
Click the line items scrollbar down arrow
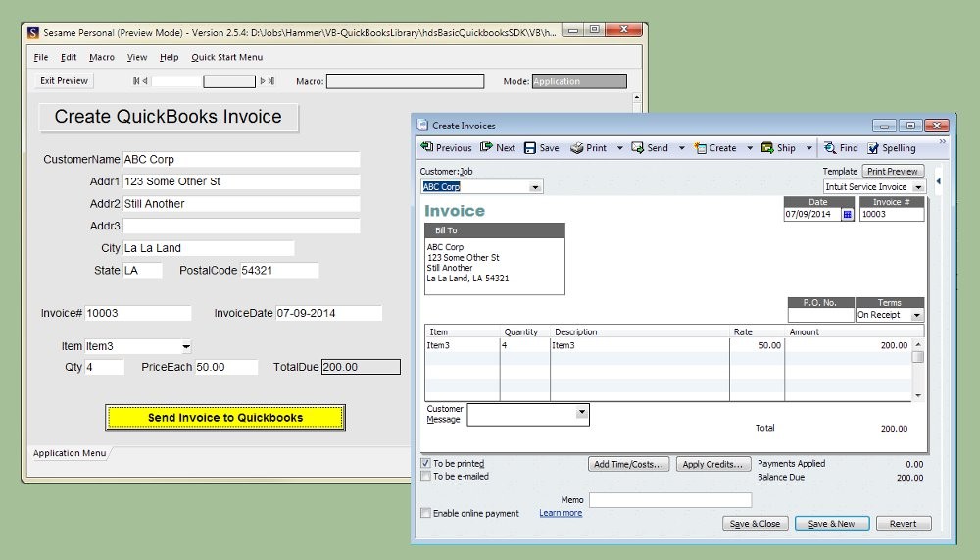tap(918, 395)
